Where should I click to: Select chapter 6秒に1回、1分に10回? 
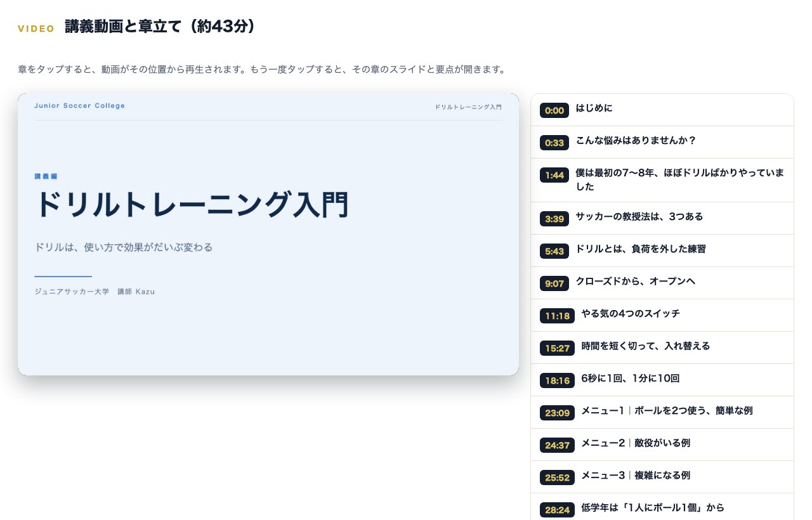pyautogui.click(x=662, y=380)
